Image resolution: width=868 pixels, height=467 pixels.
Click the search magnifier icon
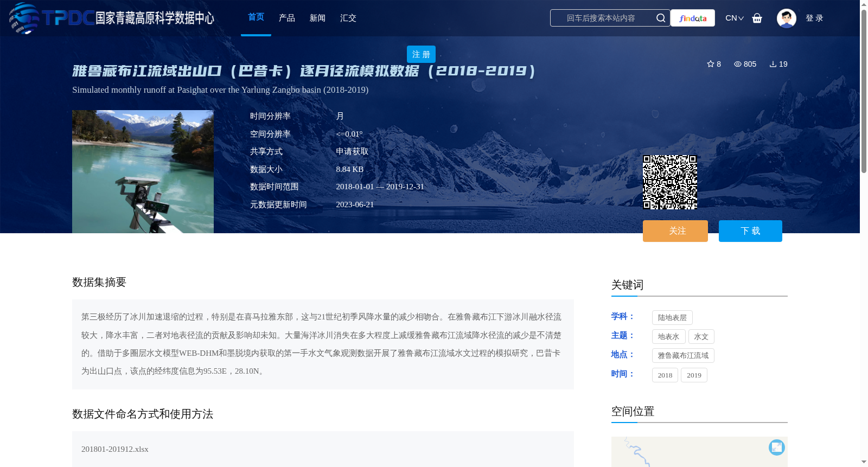pos(661,18)
